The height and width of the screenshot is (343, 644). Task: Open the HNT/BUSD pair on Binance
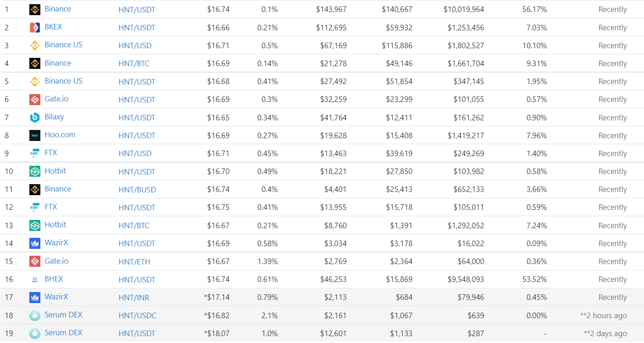137,190
